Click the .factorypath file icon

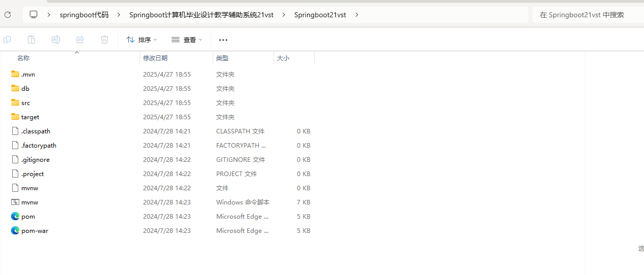click(15, 145)
